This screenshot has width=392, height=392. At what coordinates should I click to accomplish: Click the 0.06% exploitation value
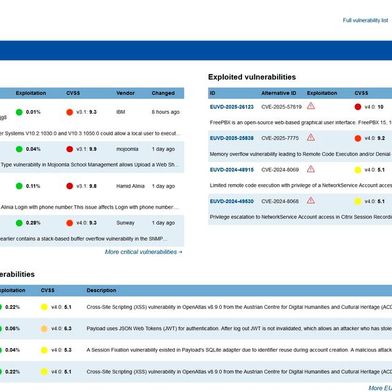click(x=12, y=329)
